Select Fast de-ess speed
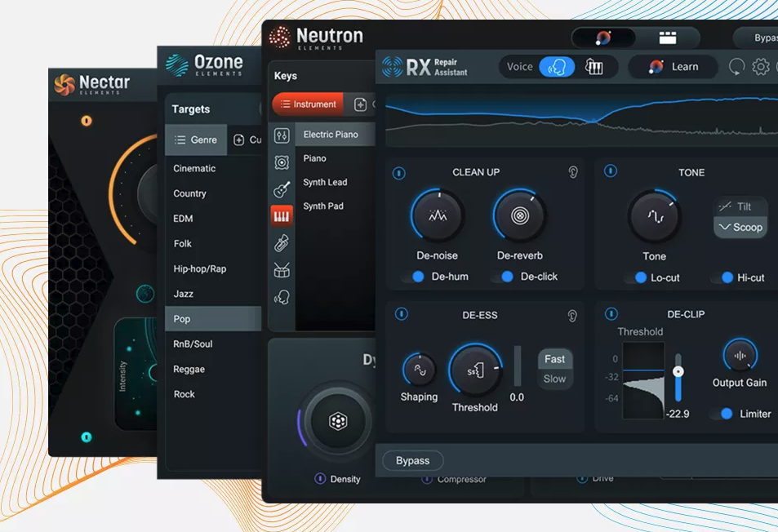 pyautogui.click(x=554, y=359)
